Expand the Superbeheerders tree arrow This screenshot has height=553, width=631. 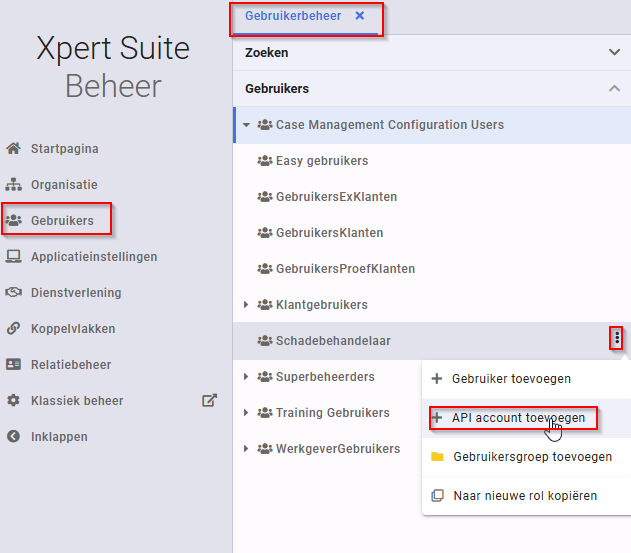click(x=246, y=377)
